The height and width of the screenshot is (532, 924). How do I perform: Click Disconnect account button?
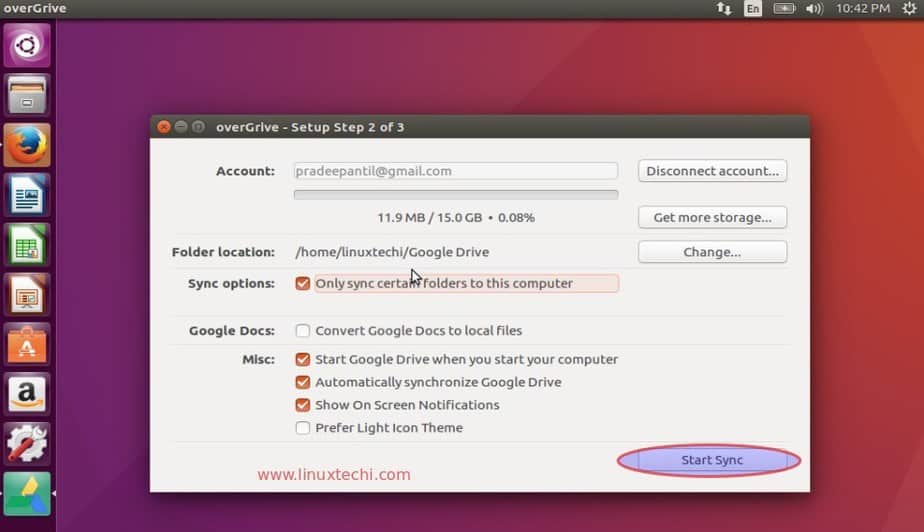point(712,171)
